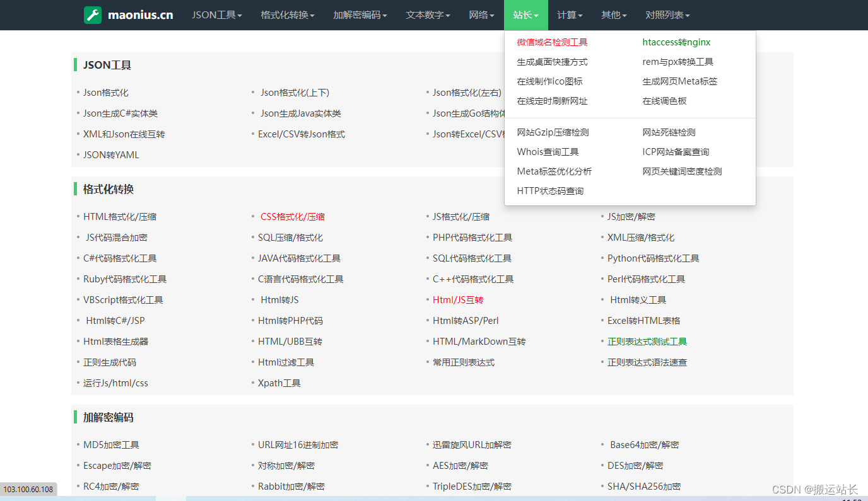
Task: Open the red CSS格式化/压缩 link
Action: 293,217
